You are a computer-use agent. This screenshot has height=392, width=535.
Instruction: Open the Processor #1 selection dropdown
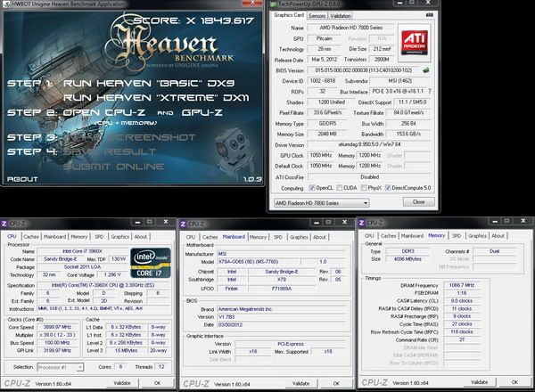click(60, 367)
